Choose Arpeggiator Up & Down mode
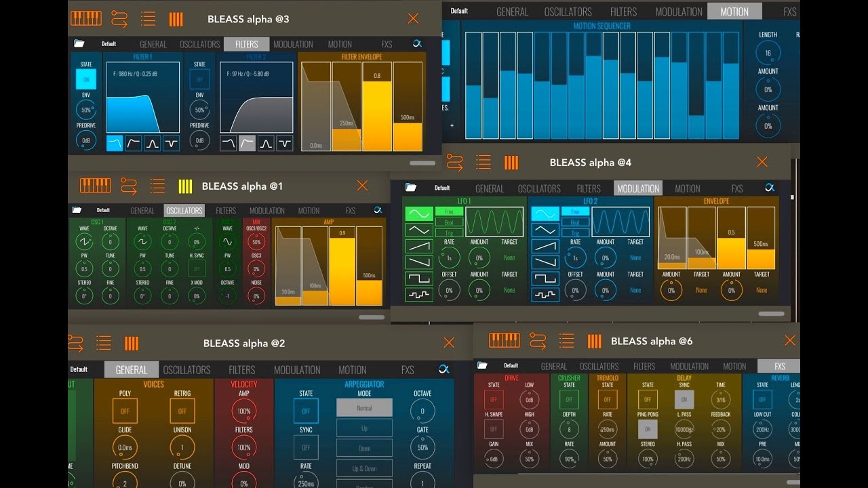This screenshot has height=488, width=868. [364, 468]
